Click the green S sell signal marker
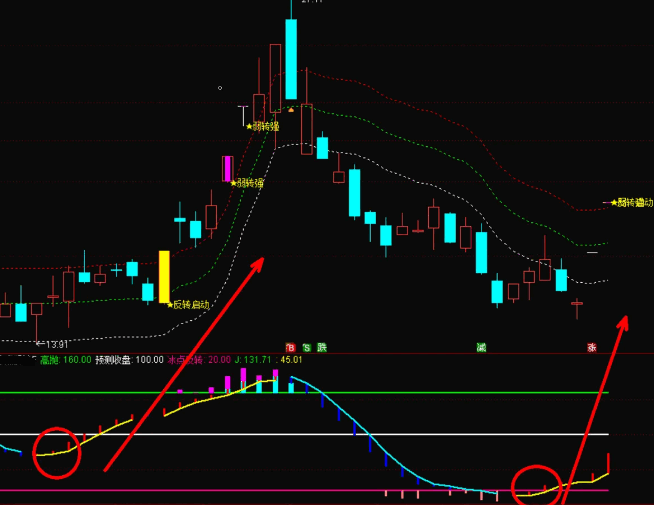The image size is (654, 505). (307, 347)
